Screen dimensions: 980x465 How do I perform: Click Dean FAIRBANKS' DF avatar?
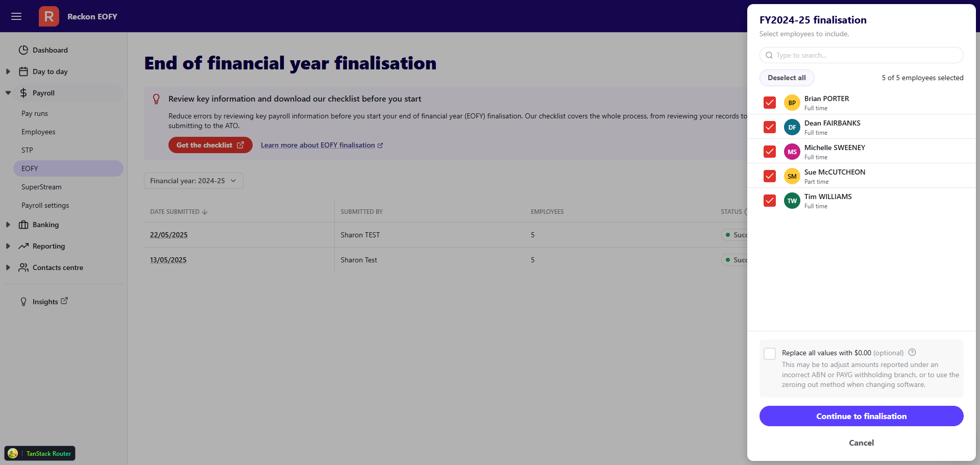[x=792, y=127]
